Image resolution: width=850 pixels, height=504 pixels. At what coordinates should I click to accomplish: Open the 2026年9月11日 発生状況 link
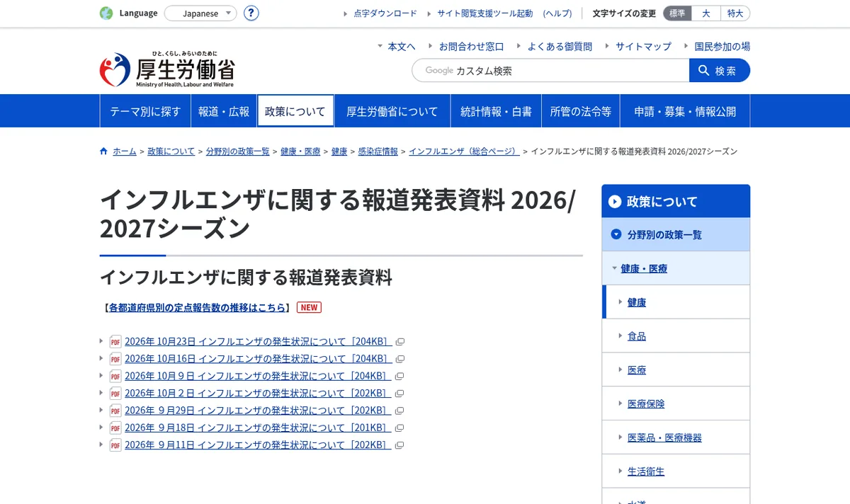click(258, 445)
